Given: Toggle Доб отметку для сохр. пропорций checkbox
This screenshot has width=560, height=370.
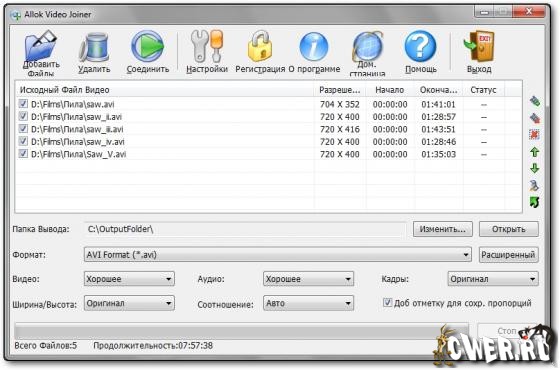Looking at the screenshot, I should coord(387,303).
